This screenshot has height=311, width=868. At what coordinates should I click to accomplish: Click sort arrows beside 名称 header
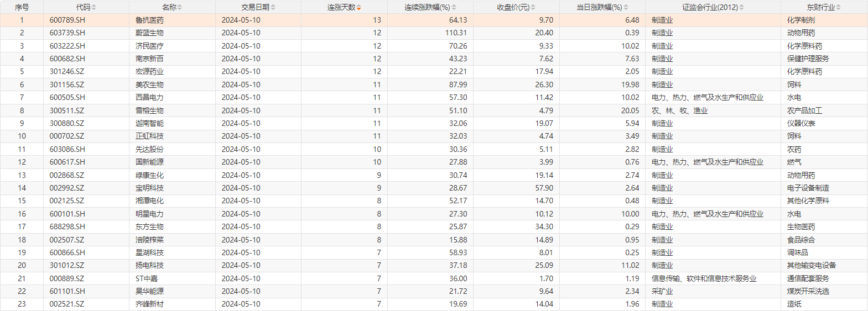coord(180,7)
